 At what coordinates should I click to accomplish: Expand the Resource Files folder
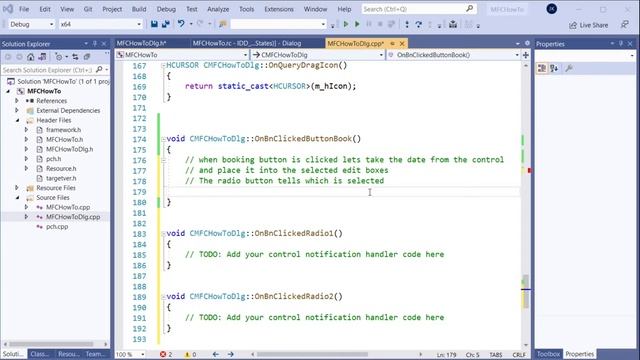click(x=17, y=188)
